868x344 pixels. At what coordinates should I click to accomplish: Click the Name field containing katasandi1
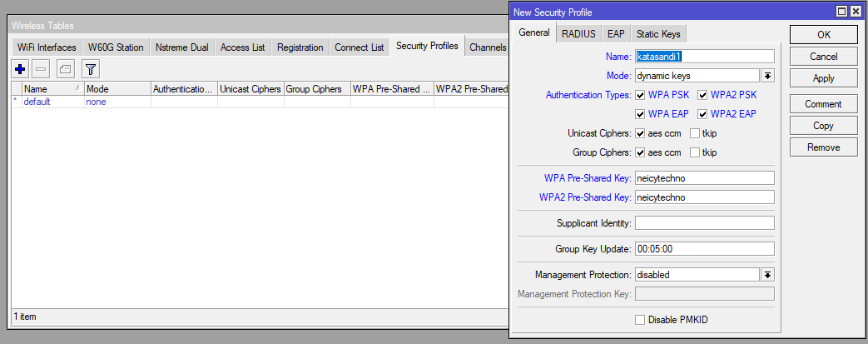click(x=705, y=57)
